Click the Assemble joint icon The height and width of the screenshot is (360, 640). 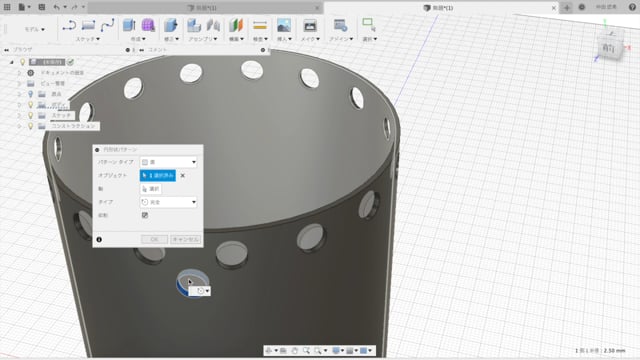point(213,25)
